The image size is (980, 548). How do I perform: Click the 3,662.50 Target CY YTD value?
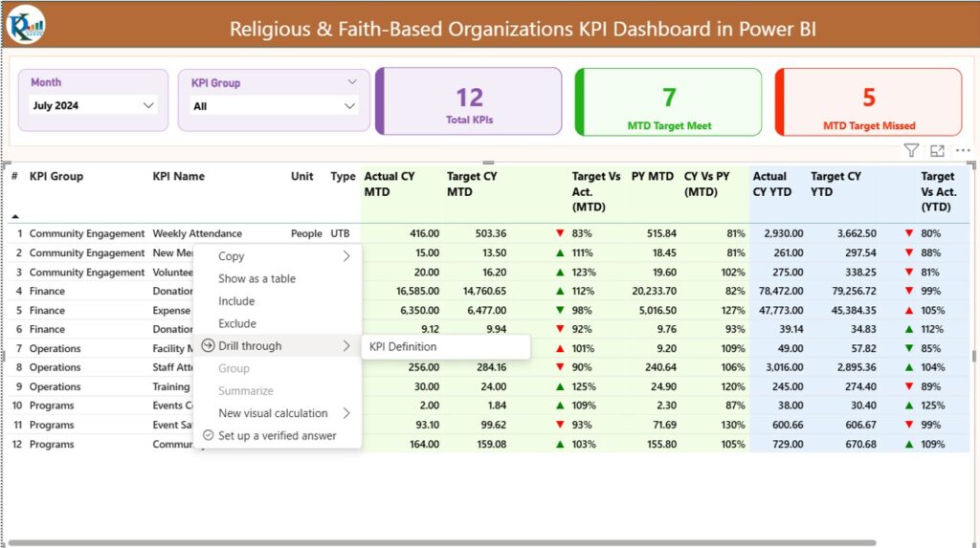pos(857,233)
